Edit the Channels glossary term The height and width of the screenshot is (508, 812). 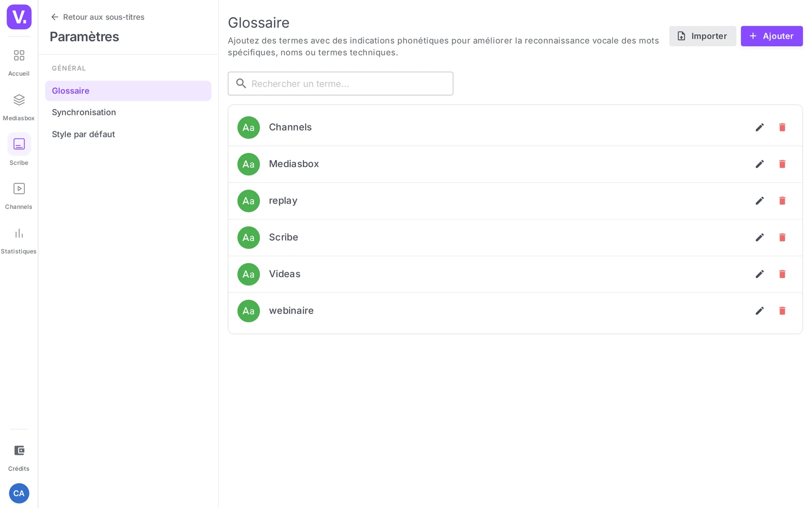[760, 128]
